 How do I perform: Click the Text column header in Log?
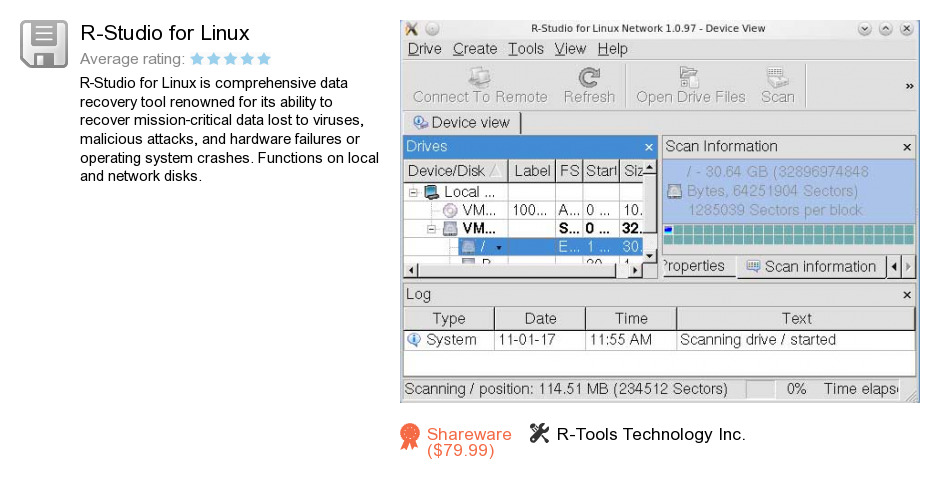point(796,319)
